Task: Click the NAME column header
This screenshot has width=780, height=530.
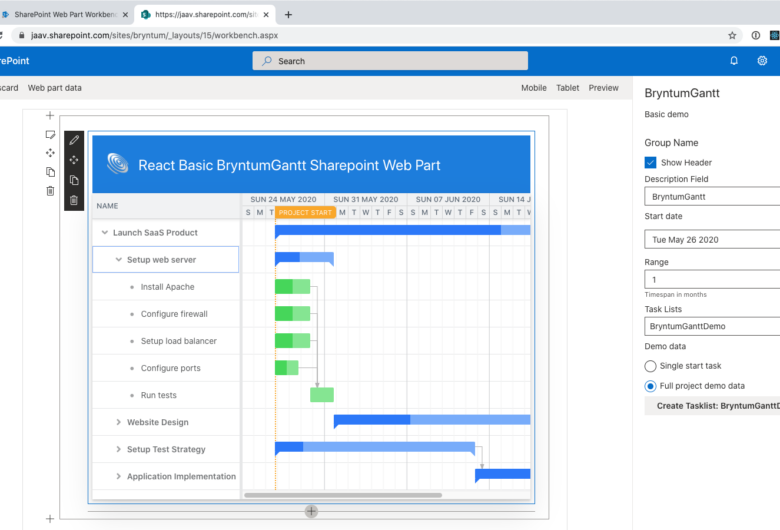Action: (166, 206)
